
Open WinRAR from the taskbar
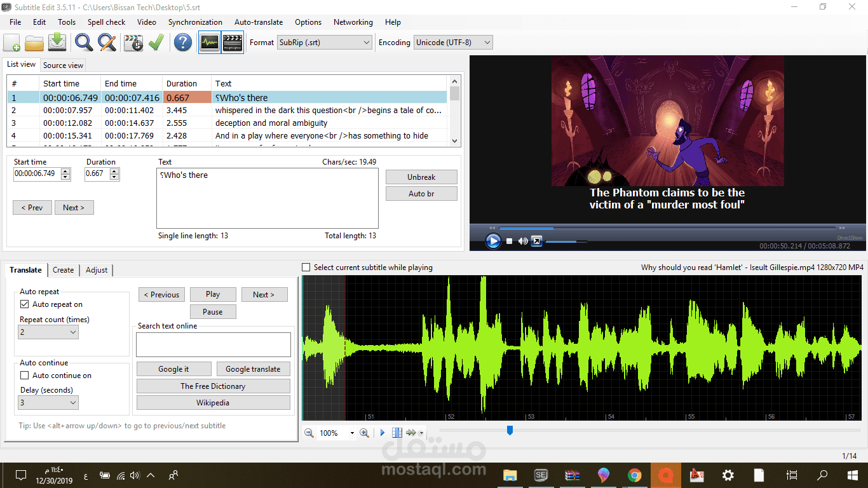[573, 475]
